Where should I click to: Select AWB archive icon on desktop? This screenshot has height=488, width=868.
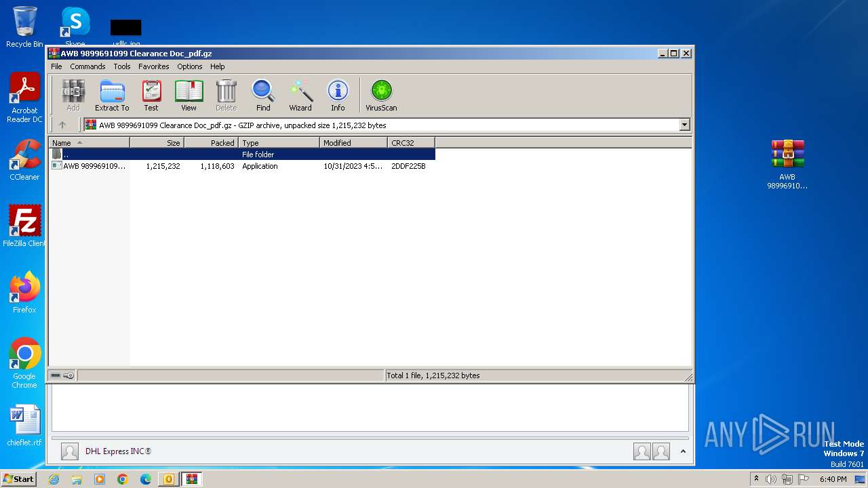[787, 164]
